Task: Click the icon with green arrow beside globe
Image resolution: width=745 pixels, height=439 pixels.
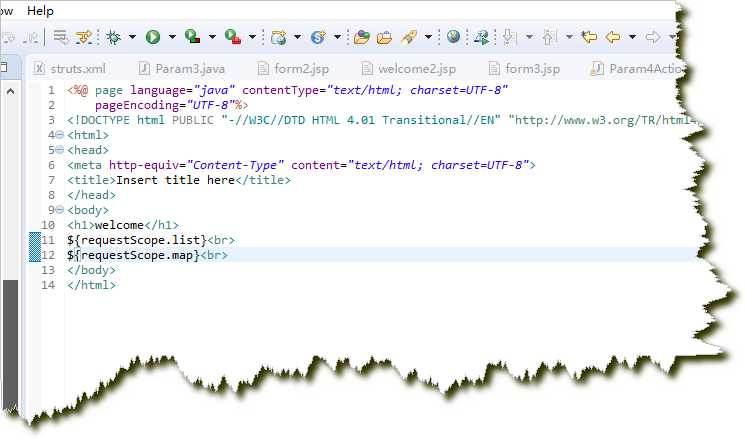Action: 481,37
